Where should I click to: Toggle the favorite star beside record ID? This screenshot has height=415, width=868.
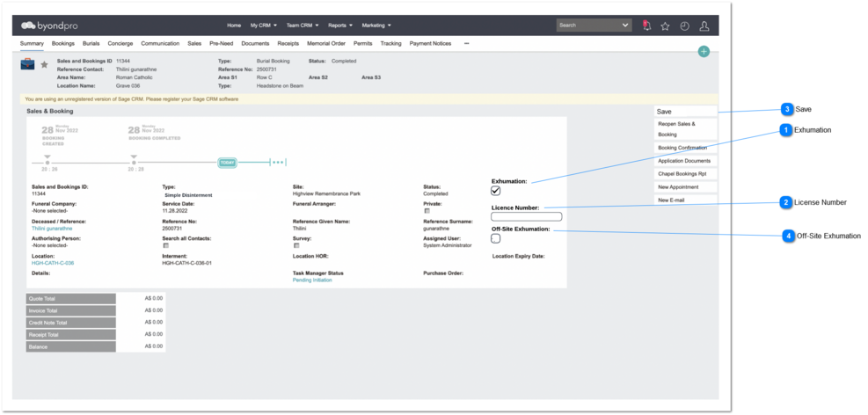[x=44, y=65]
